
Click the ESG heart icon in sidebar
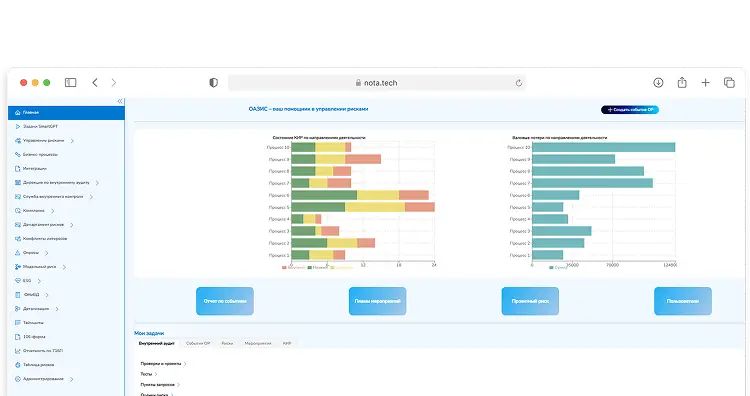coord(18,281)
